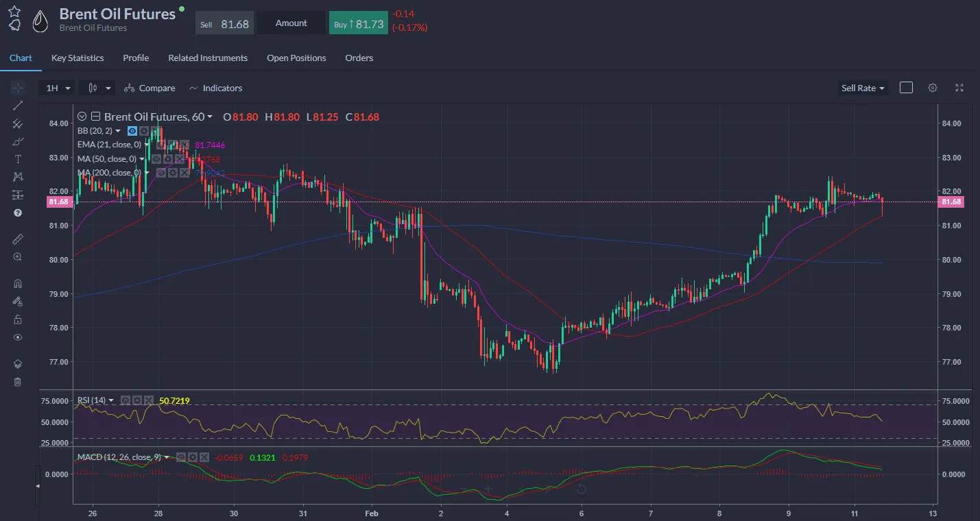980x521 pixels.
Task: Switch to the Chart tab
Action: 21,58
